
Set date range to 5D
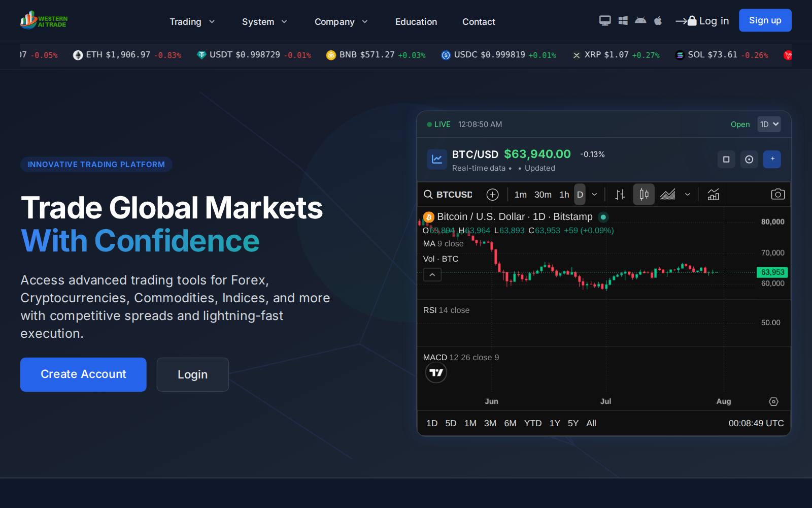click(x=451, y=423)
